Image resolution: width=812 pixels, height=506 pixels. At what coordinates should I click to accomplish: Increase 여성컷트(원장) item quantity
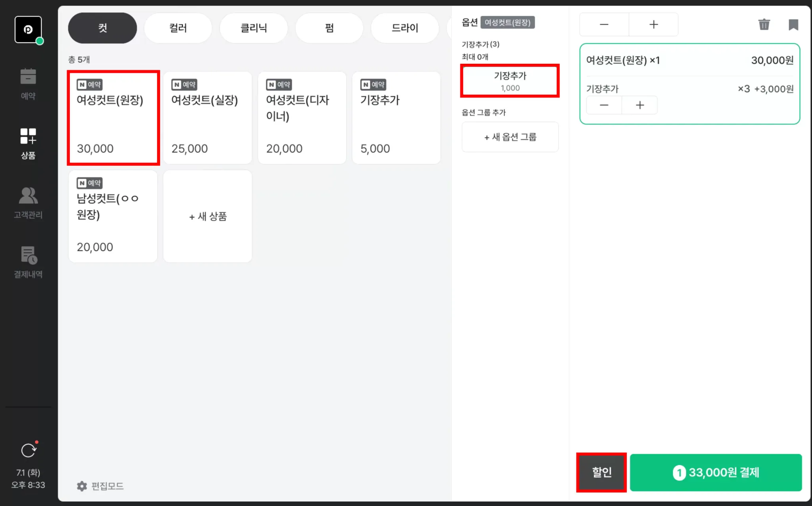653,25
